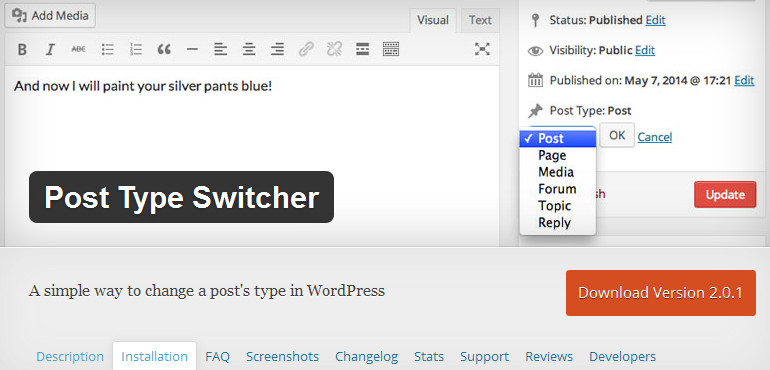Viewport: 770px width, 370px height.
Task: Align text left
Action: pos(220,49)
